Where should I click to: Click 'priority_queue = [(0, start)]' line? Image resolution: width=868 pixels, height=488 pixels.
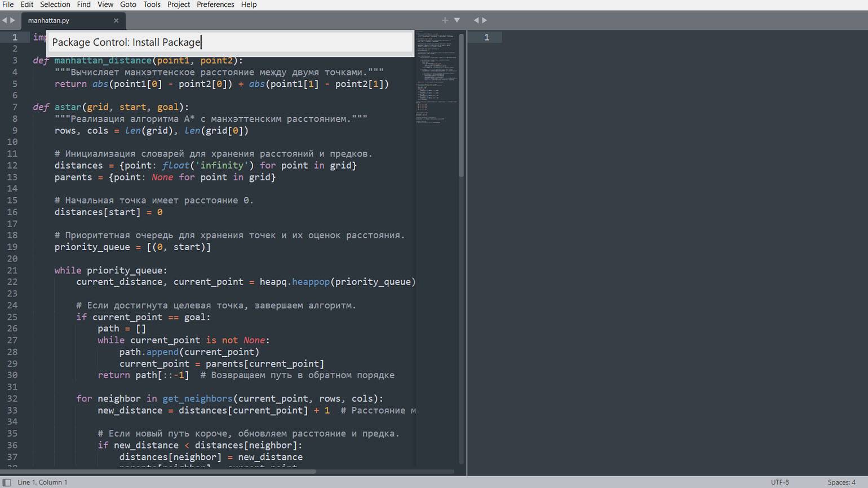pos(132,247)
